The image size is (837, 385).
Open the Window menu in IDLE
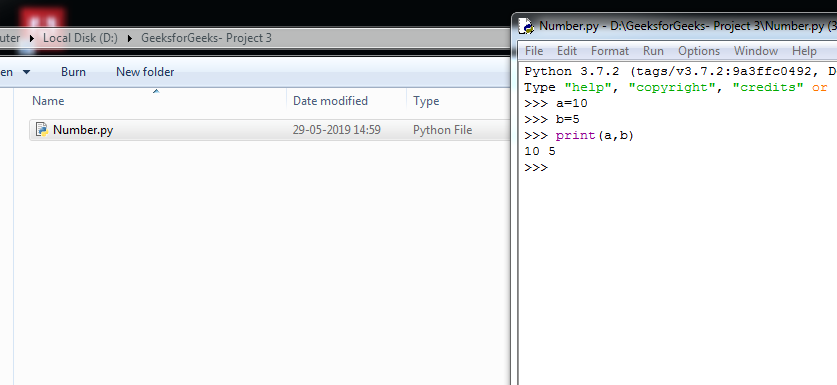point(755,51)
